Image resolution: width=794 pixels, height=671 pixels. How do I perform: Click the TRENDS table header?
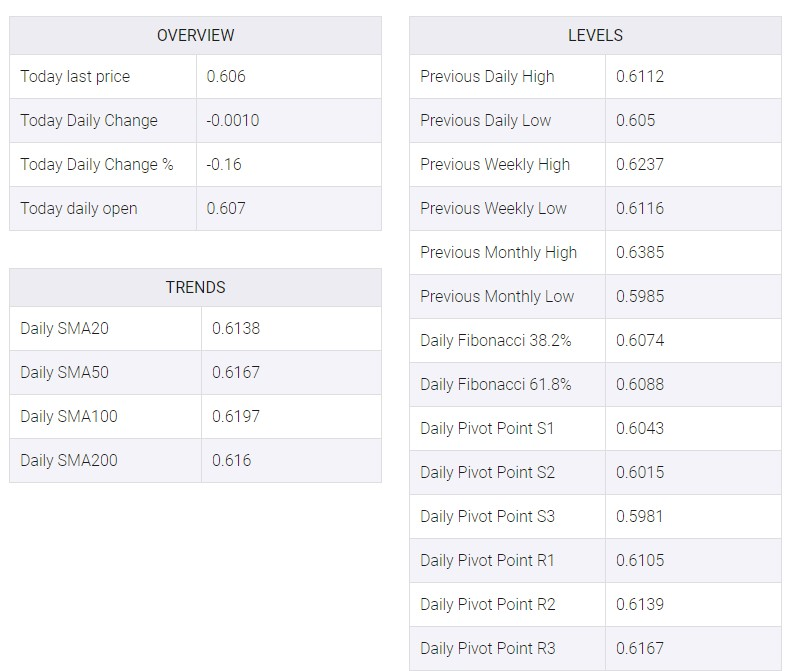pos(195,288)
